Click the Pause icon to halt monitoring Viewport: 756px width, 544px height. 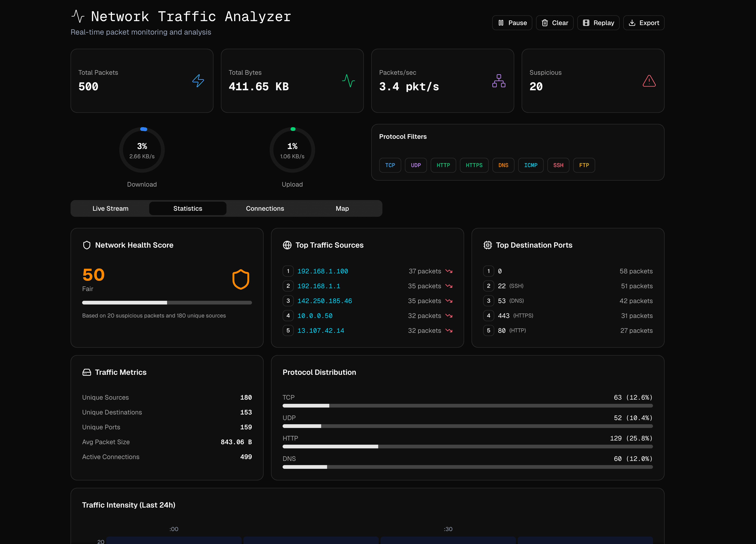click(501, 23)
